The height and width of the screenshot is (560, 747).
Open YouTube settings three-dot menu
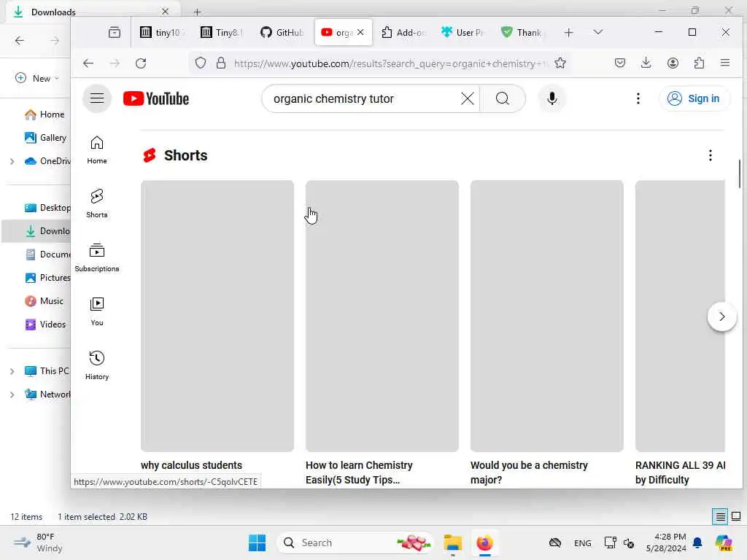tap(638, 98)
